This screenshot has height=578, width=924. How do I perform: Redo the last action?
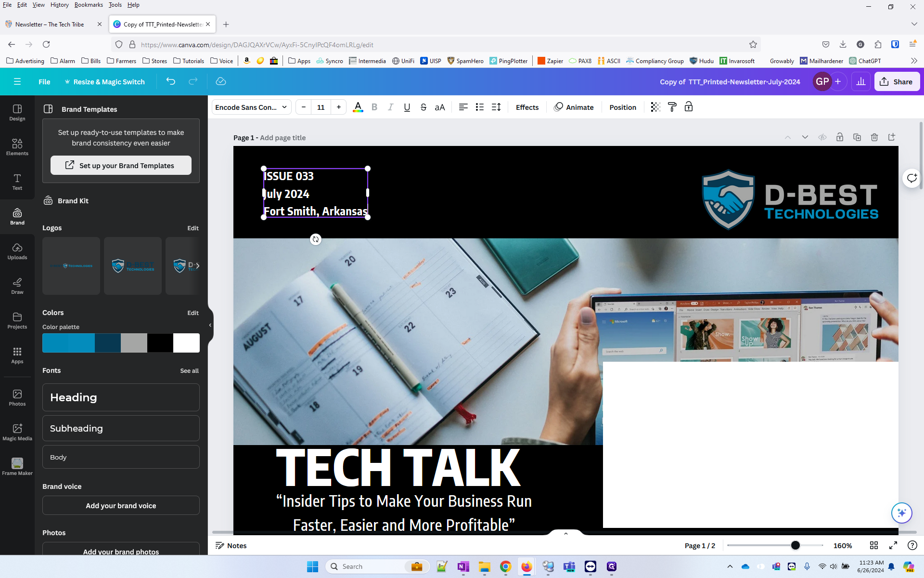[x=193, y=81]
